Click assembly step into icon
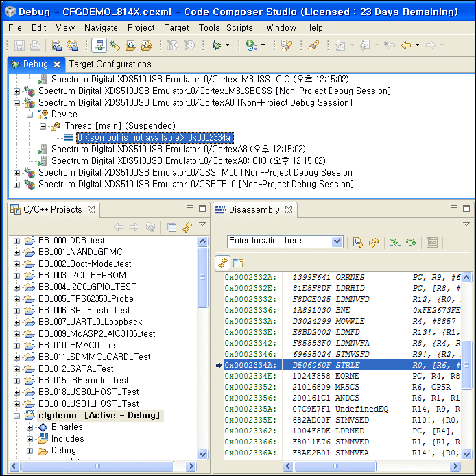The height and width of the screenshot is (476, 476). point(395,242)
